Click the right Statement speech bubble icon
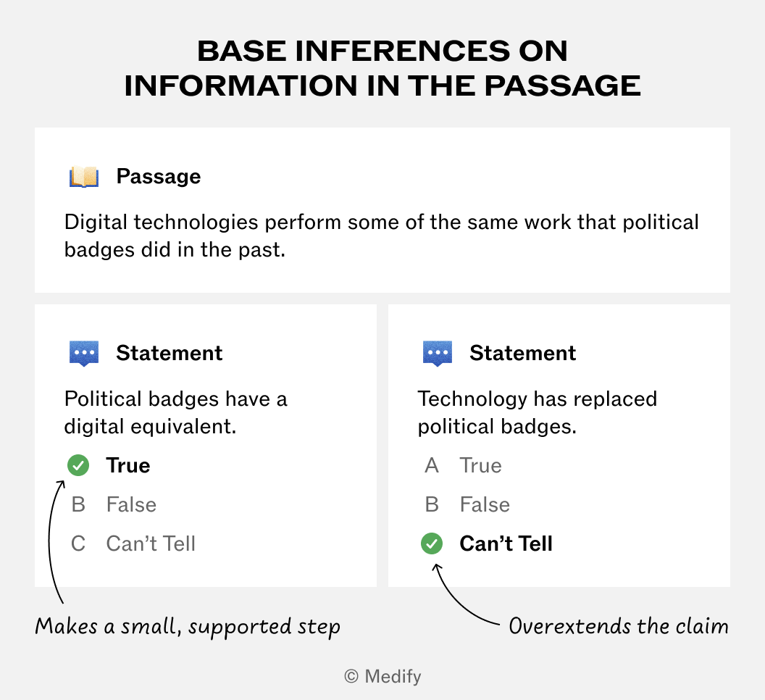This screenshot has height=700, width=765. click(437, 354)
